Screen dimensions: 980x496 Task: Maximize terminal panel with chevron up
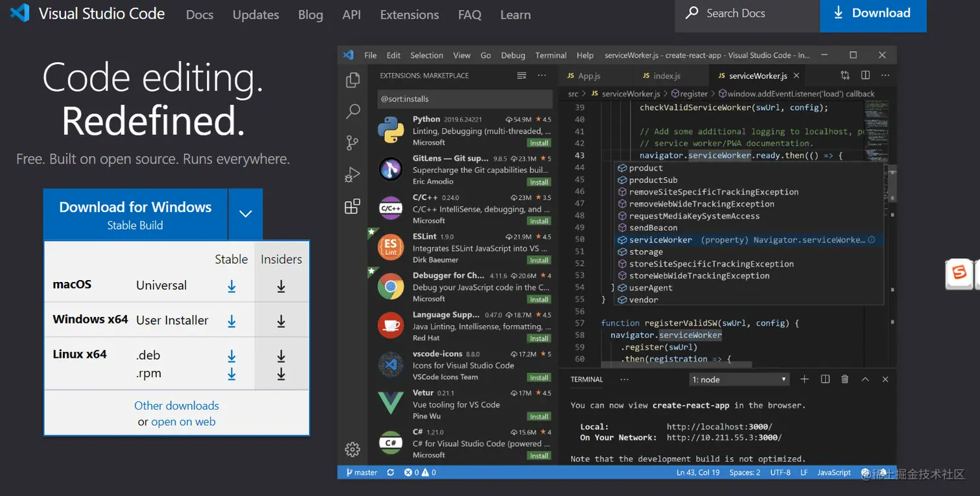[x=865, y=379]
